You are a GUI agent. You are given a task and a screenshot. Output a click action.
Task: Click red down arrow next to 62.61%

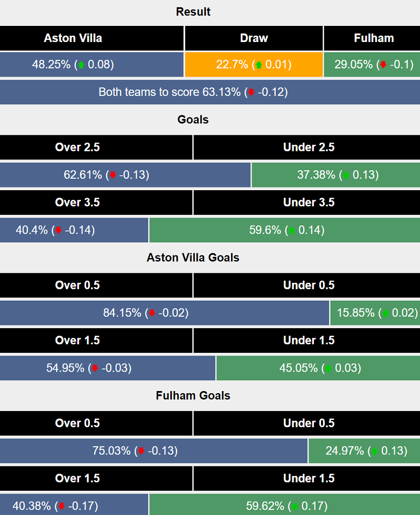[x=113, y=175]
